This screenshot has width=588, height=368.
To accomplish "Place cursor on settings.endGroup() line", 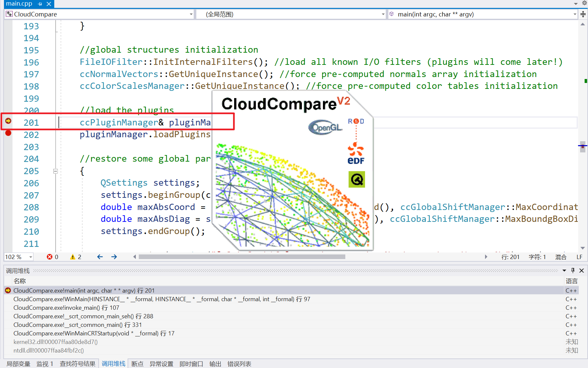I will [153, 231].
